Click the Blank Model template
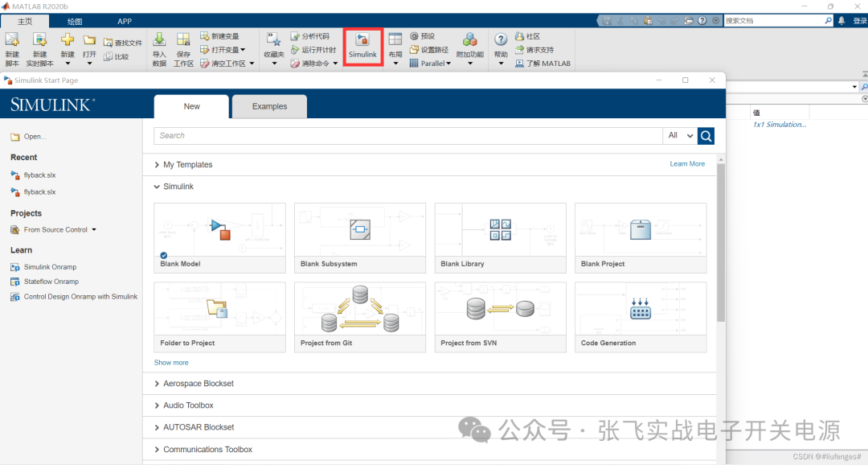868x465 pixels. [x=219, y=238]
